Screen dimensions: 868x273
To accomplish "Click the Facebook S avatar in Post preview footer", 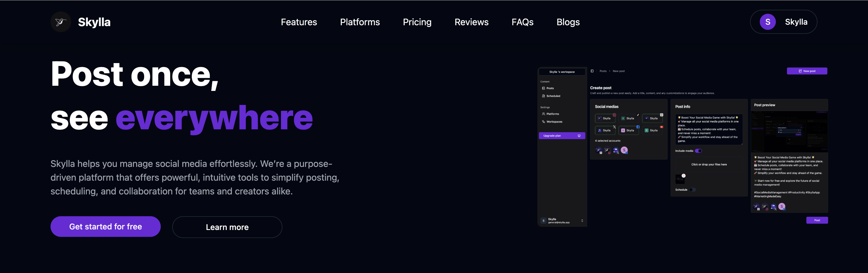I will pyautogui.click(x=782, y=207).
